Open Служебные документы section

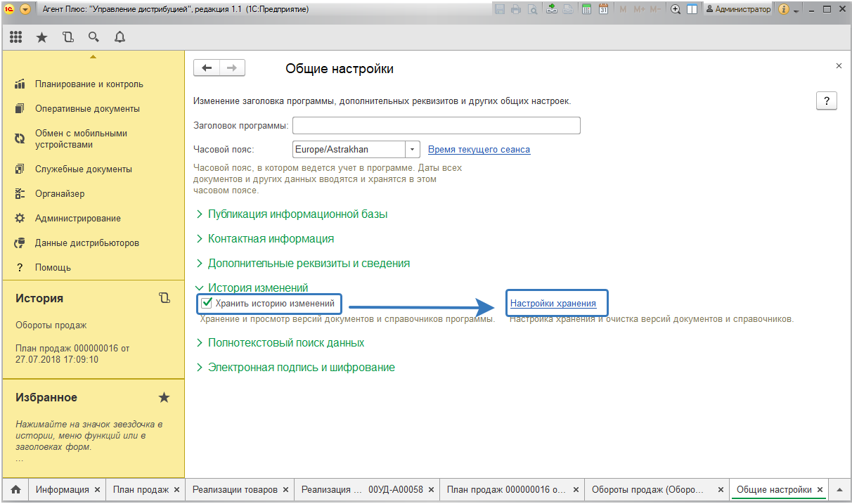pos(84,169)
